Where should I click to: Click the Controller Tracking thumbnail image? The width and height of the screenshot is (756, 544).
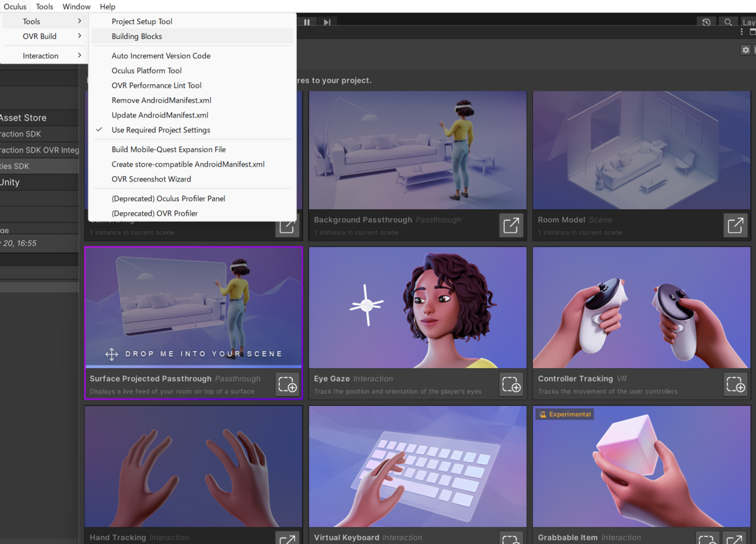[642, 308]
